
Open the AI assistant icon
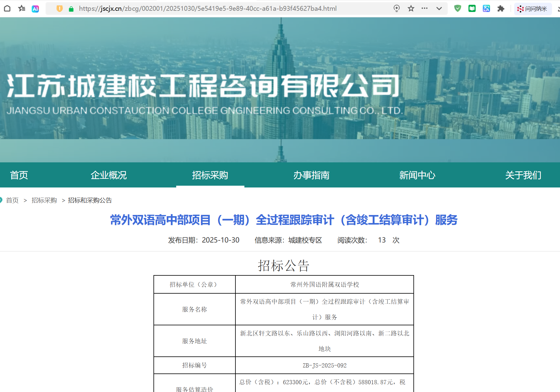pos(35,9)
